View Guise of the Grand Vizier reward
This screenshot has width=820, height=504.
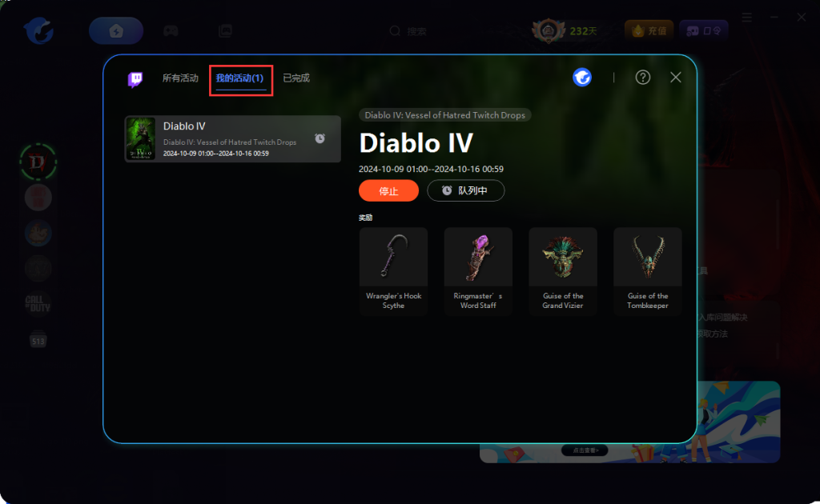click(563, 271)
